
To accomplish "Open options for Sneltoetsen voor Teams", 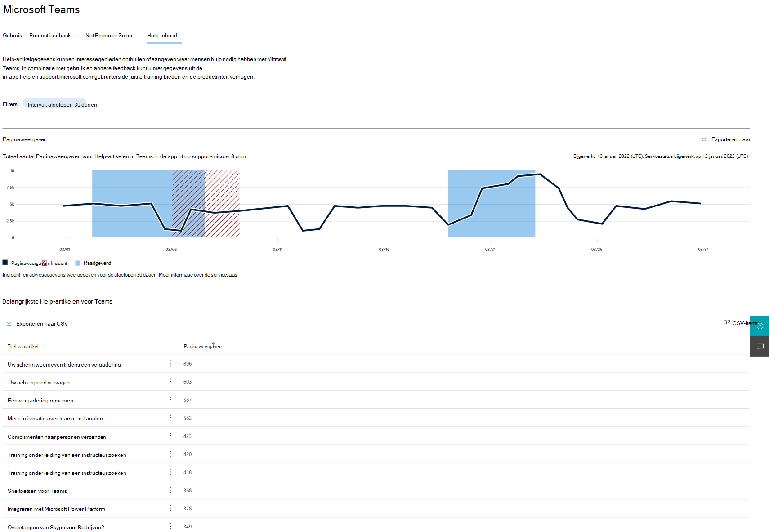I will (x=171, y=490).
